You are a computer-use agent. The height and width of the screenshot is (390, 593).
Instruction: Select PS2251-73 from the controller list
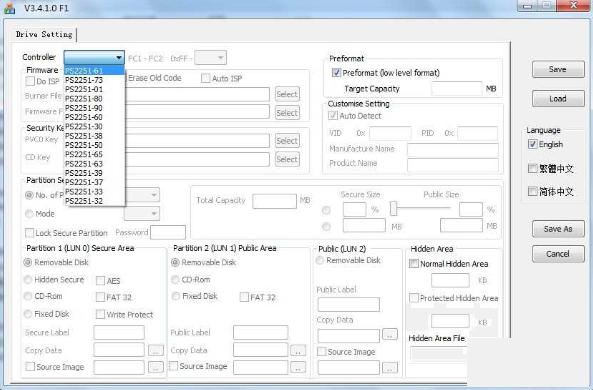point(94,80)
